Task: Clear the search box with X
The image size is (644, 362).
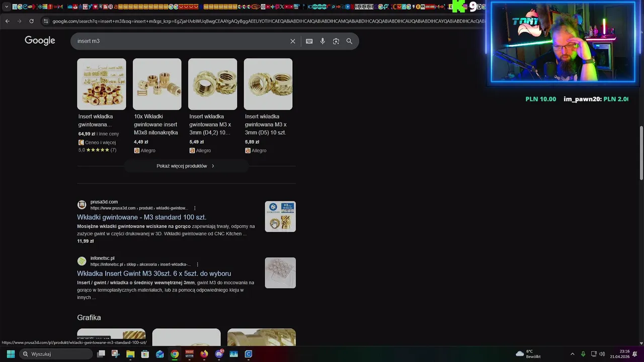Action: click(x=293, y=41)
